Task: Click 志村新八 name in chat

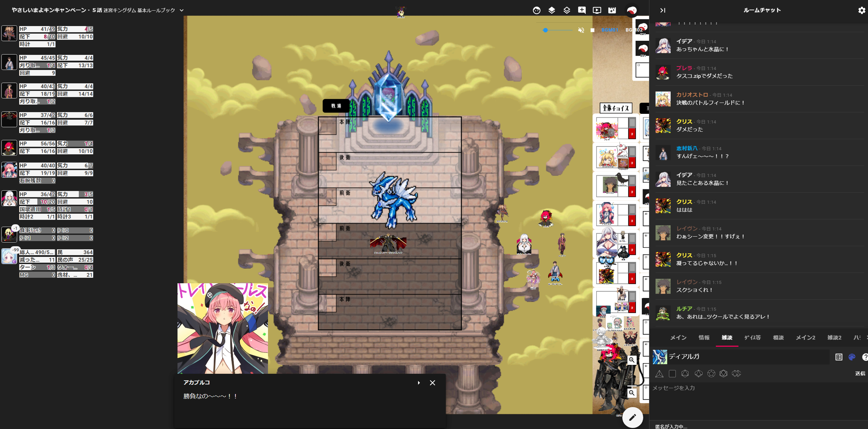Action: (686, 148)
